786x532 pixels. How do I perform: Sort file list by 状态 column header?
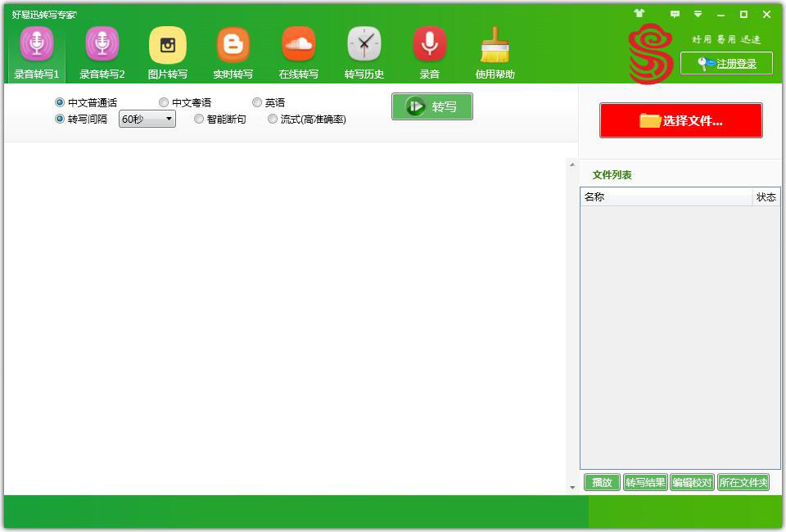tap(766, 197)
